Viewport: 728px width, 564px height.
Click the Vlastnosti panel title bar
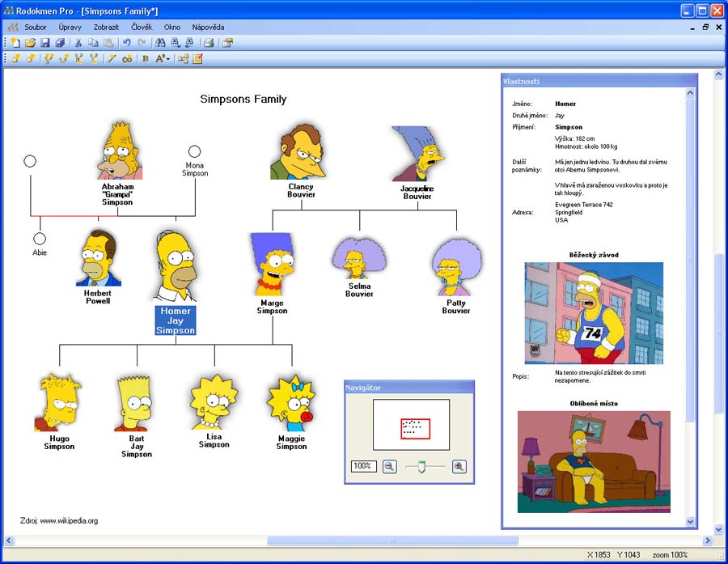pos(599,81)
